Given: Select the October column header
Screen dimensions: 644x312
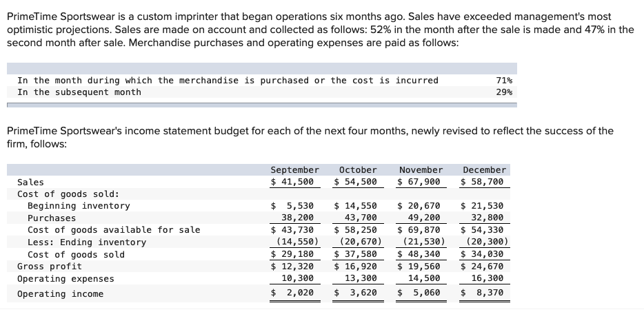Looking at the screenshot, I should coord(358,170).
